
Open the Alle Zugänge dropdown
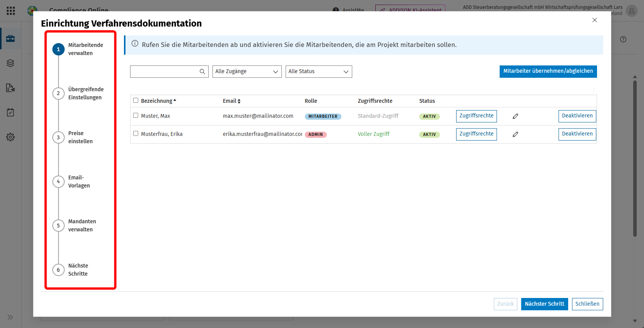point(247,72)
